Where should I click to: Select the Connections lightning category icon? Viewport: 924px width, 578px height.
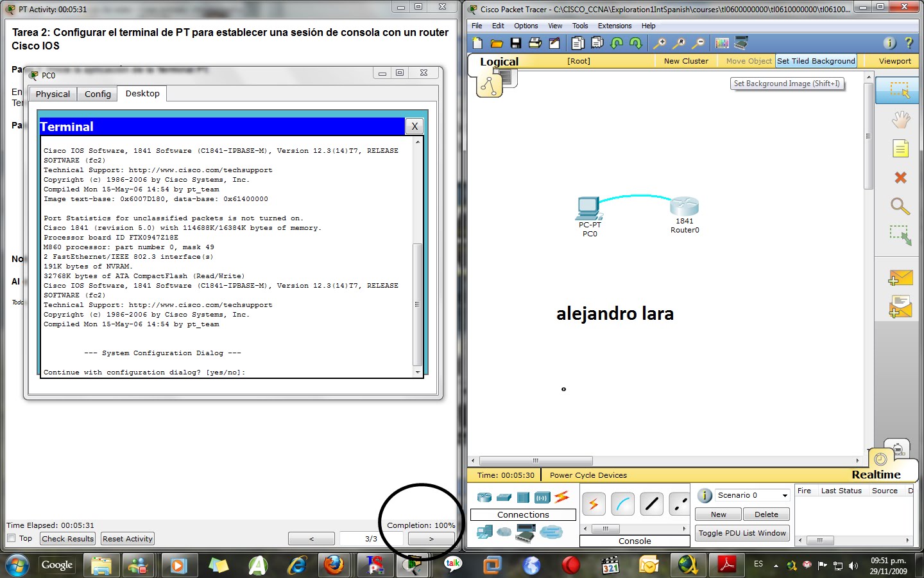tap(561, 496)
